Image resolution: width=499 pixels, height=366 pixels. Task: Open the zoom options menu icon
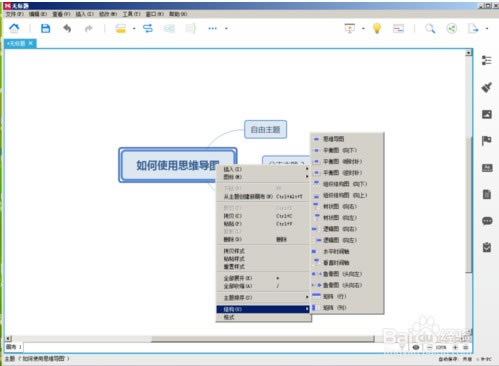(x=466, y=347)
